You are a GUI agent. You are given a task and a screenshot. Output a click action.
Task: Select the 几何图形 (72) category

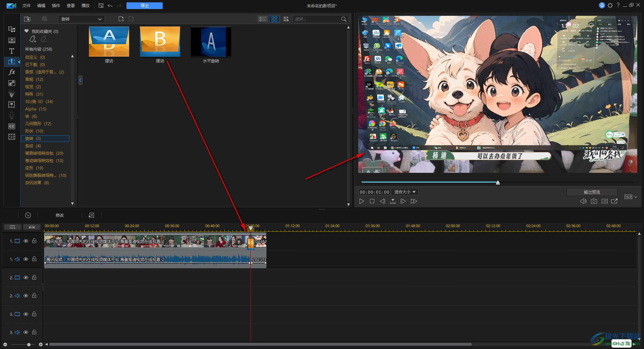[38, 124]
